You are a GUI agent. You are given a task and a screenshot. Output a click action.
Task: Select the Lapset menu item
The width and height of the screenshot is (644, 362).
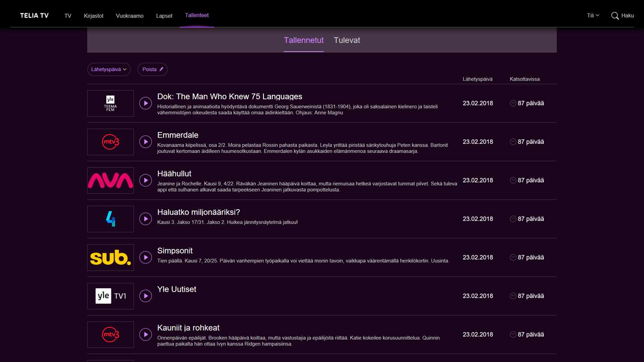pos(164,16)
